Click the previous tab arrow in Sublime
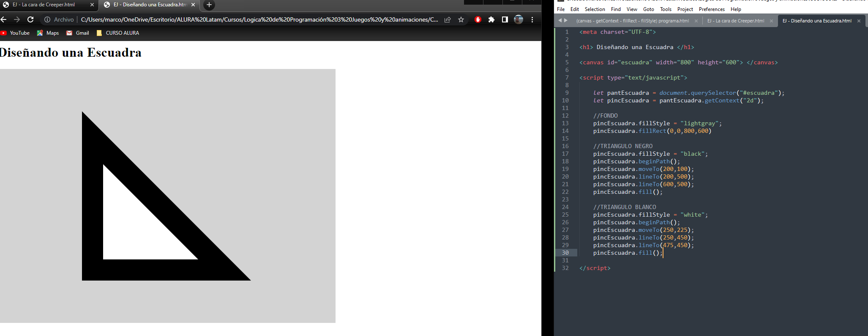Image resolution: width=868 pixels, height=336 pixels. click(x=560, y=20)
